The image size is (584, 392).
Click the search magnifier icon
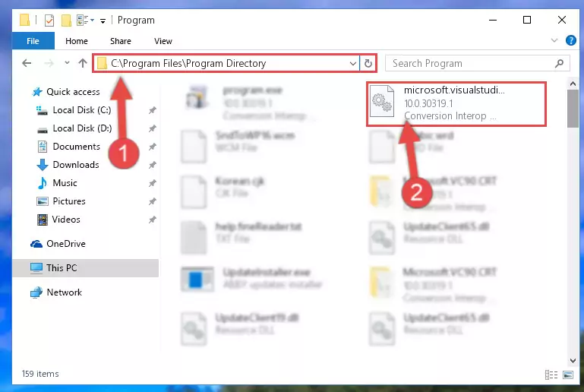coord(559,64)
